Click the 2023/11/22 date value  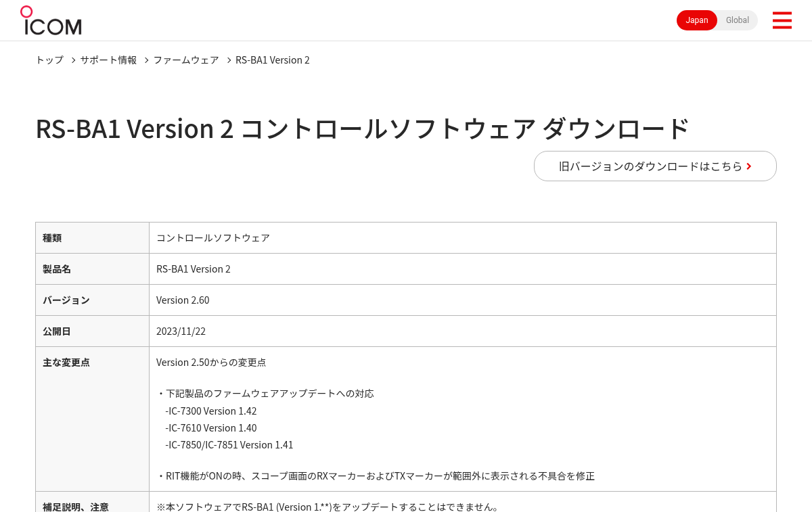coord(181,331)
